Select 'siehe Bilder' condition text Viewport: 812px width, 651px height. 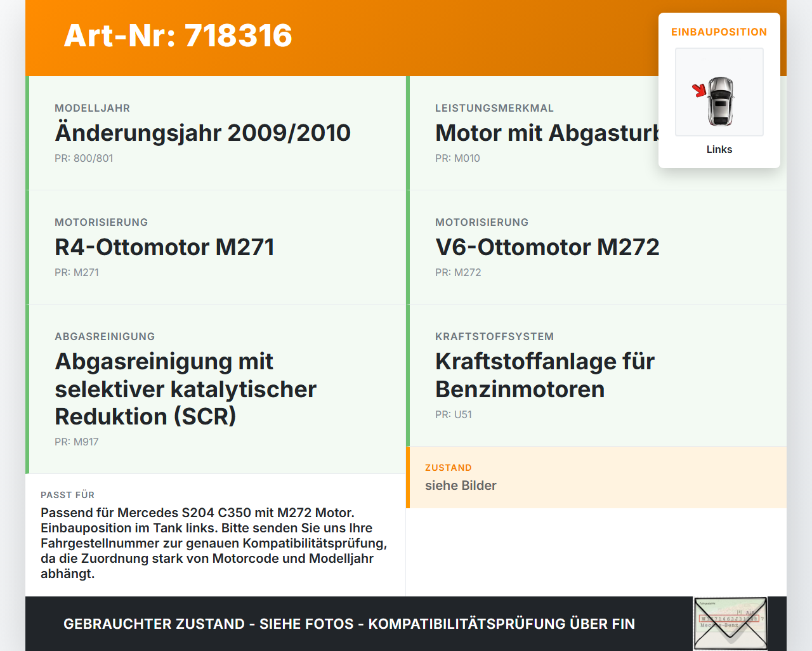[461, 485]
